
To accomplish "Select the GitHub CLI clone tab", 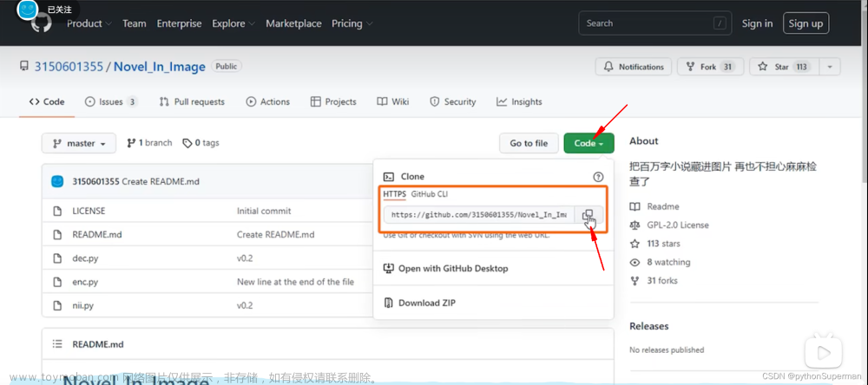I will [430, 194].
